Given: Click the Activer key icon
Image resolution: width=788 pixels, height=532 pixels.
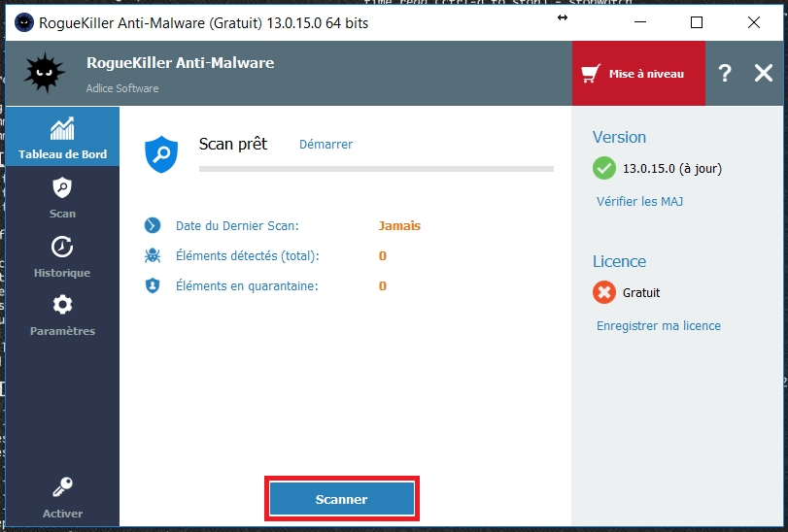Looking at the screenshot, I should [62, 487].
